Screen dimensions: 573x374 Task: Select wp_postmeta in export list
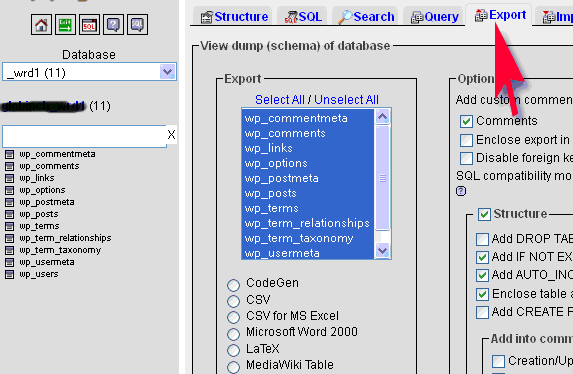(308, 178)
